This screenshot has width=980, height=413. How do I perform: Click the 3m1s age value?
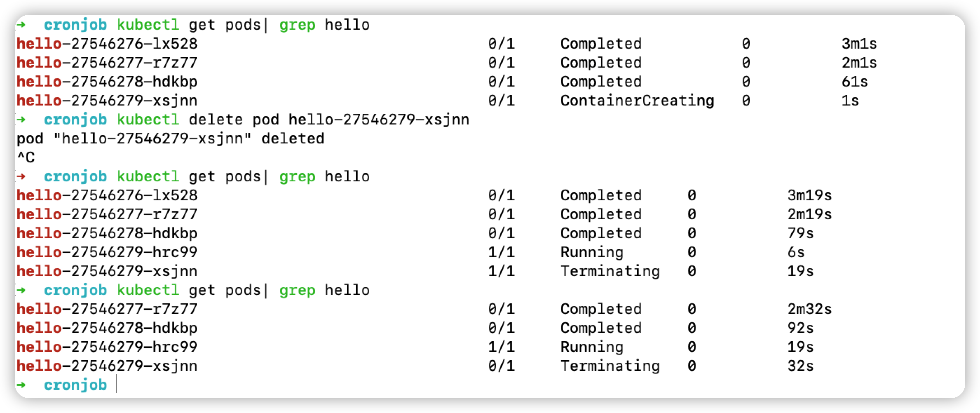click(x=859, y=44)
